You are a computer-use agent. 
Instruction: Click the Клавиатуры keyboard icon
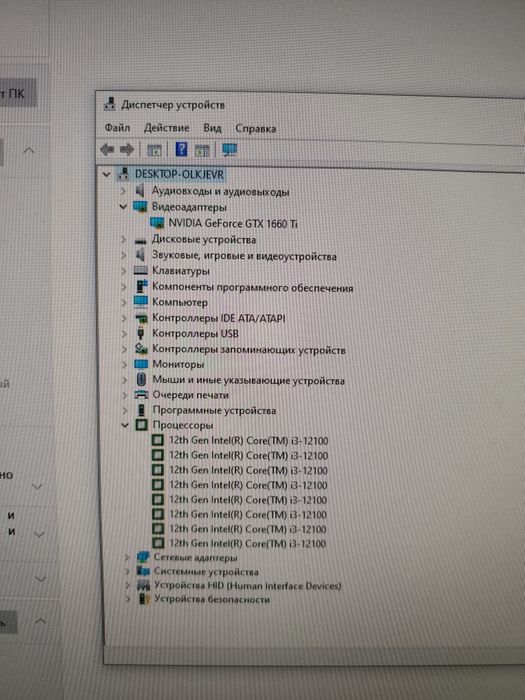coord(141,271)
